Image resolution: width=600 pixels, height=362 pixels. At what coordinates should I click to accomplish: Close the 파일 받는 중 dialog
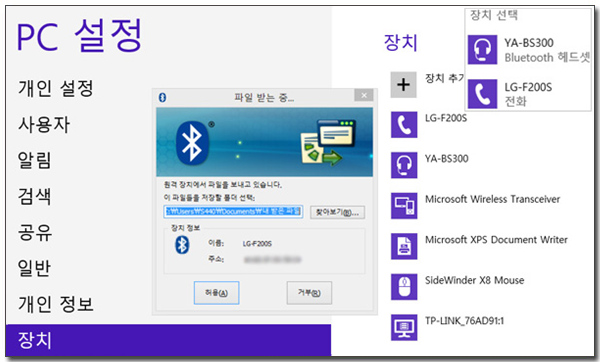tap(364, 95)
